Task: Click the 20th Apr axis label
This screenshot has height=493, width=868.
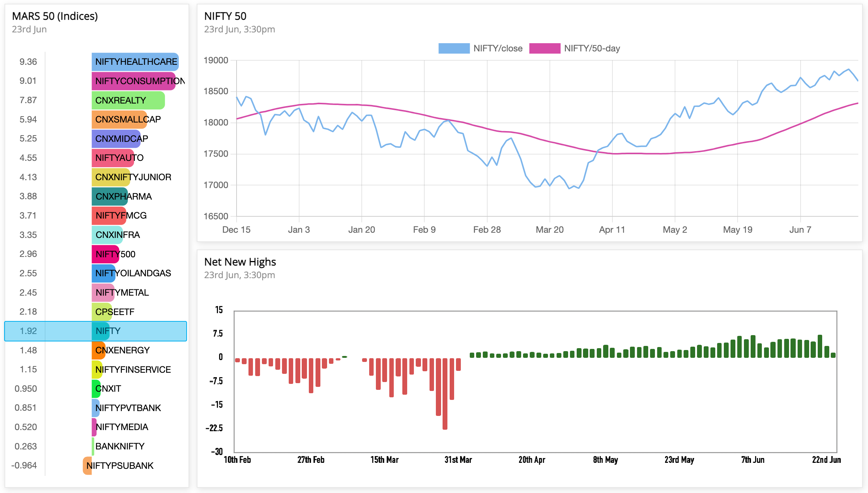Action: tap(532, 460)
